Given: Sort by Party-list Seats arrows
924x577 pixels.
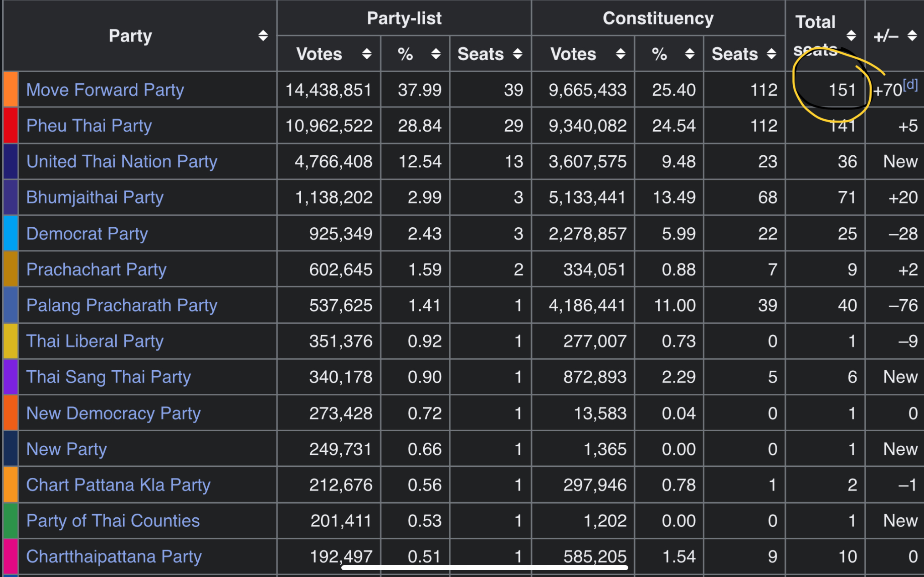Looking at the screenshot, I should coord(517,54).
